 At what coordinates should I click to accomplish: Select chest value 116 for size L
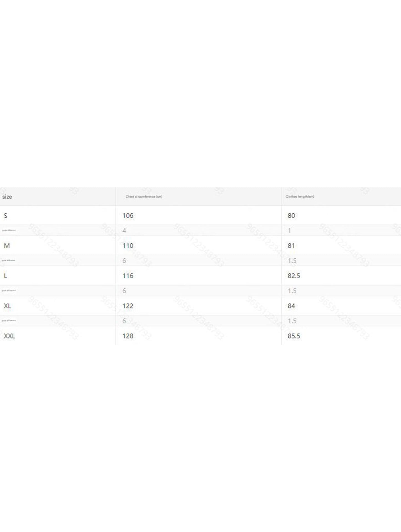point(128,276)
